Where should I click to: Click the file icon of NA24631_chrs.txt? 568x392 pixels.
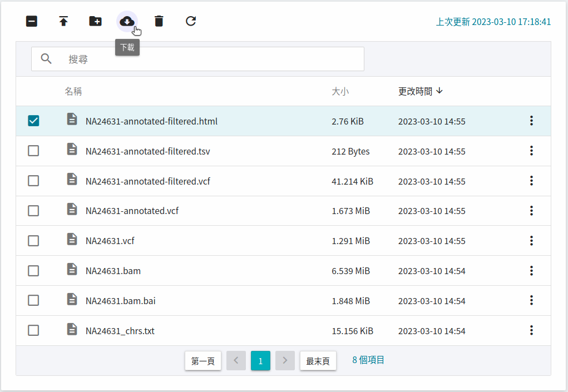pyautogui.click(x=72, y=329)
